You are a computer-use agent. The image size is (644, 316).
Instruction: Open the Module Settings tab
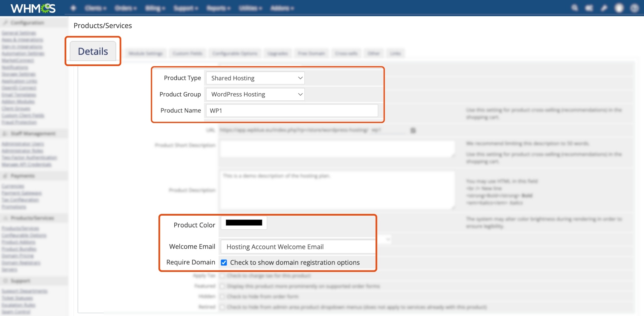145,54
